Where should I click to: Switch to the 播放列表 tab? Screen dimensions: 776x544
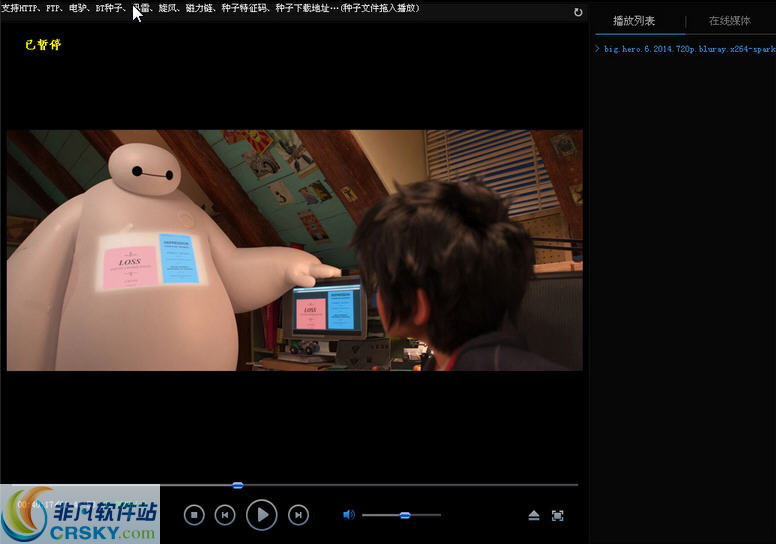coord(634,21)
